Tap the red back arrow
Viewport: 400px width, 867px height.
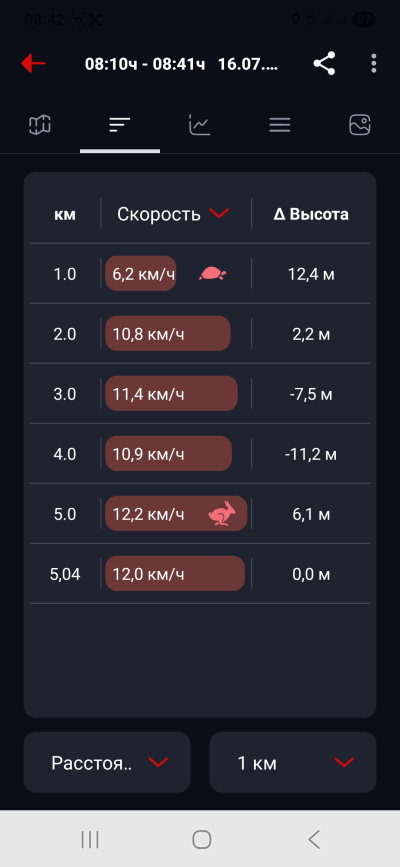click(x=33, y=64)
